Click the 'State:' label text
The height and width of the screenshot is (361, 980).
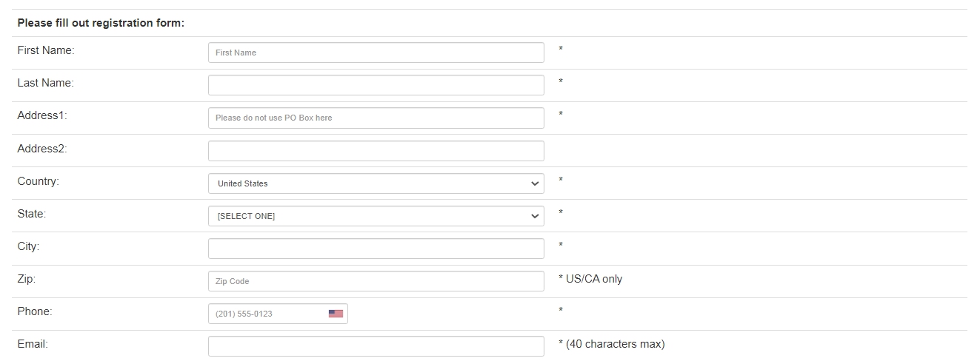31,214
